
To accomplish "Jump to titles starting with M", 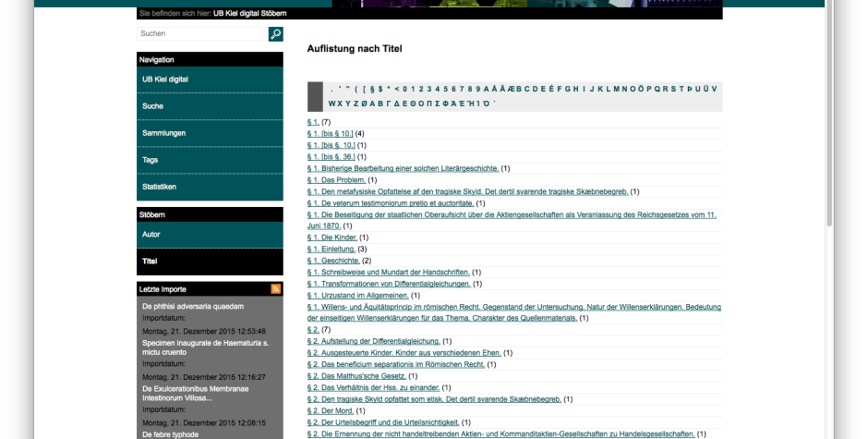I will 617,89.
